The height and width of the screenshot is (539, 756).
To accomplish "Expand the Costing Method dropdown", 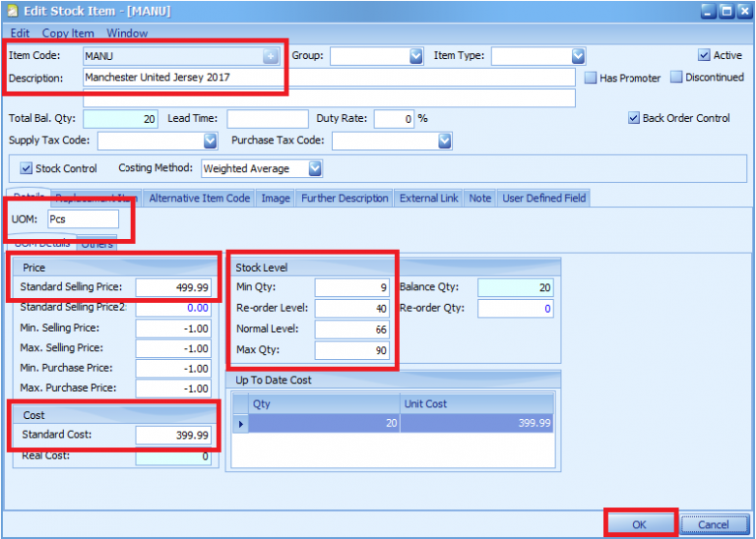I will click(315, 169).
